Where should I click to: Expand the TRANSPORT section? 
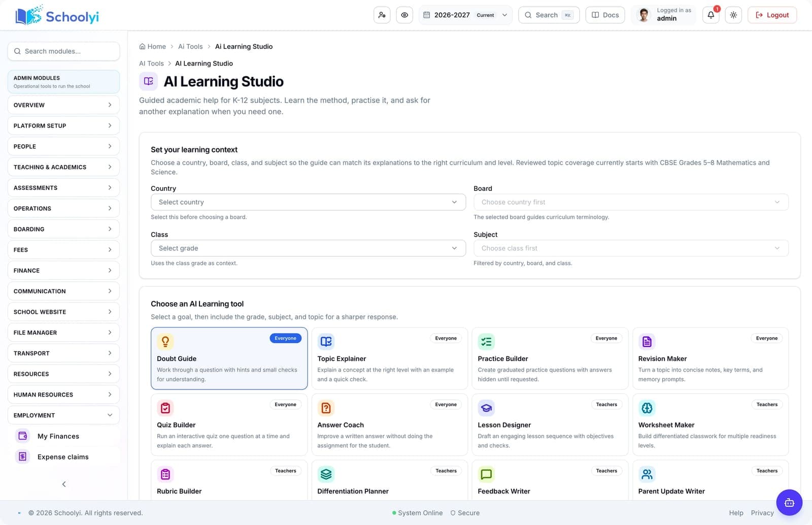(63, 353)
